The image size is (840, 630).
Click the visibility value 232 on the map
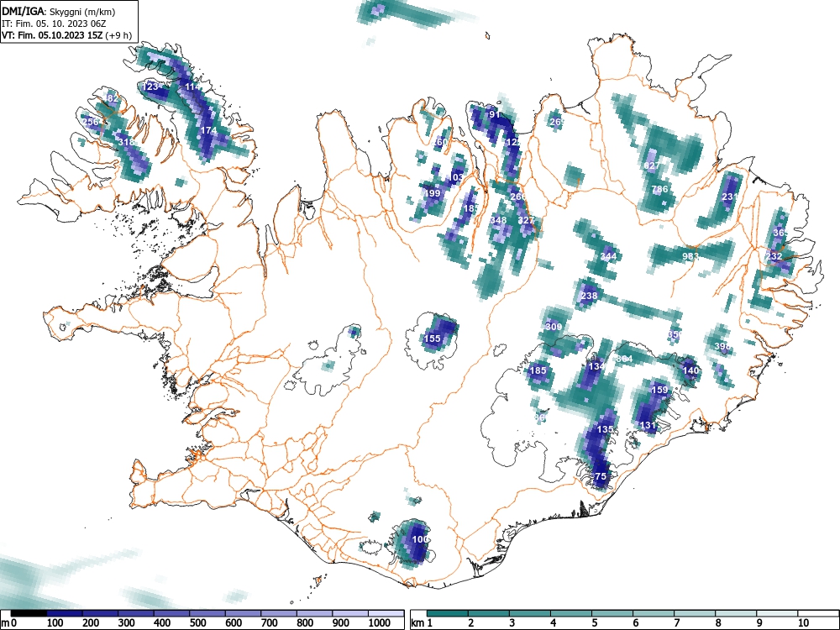[774, 256]
